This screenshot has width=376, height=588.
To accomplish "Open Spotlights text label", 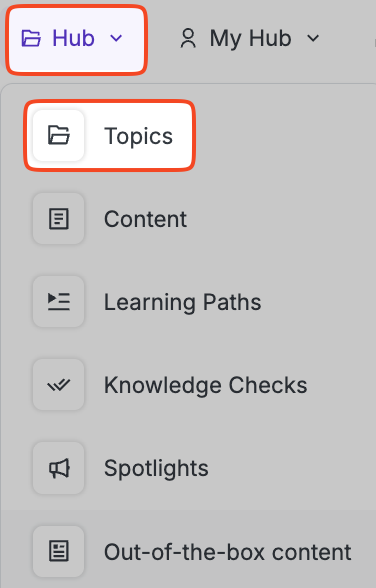I will [x=156, y=469].
